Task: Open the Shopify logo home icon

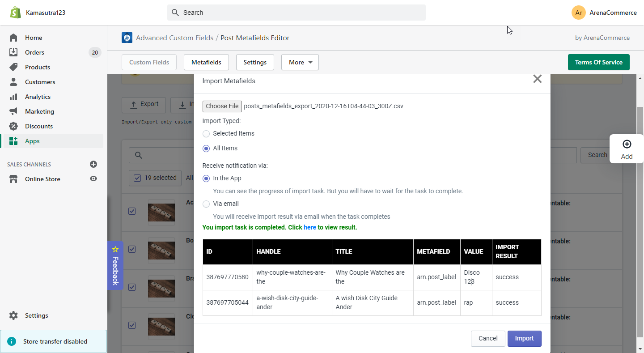Action: [16, 13]
